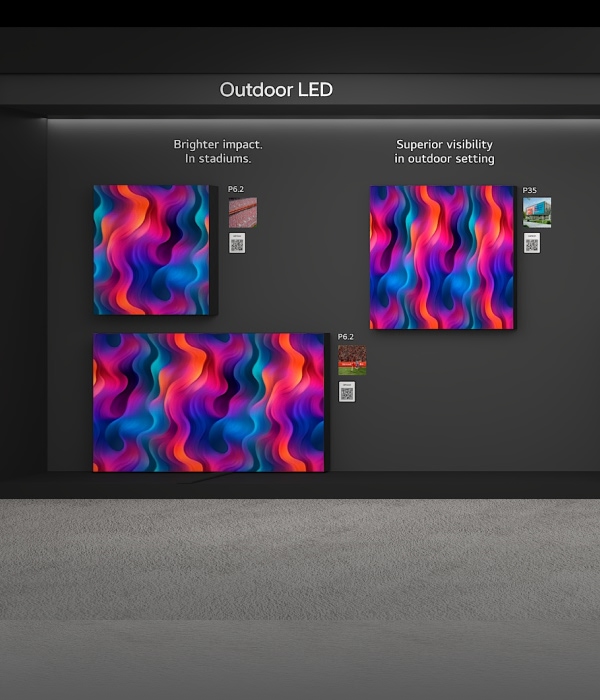
Task: View the reddish thumbnail beside the top-left display
Action: click(242, 212)
